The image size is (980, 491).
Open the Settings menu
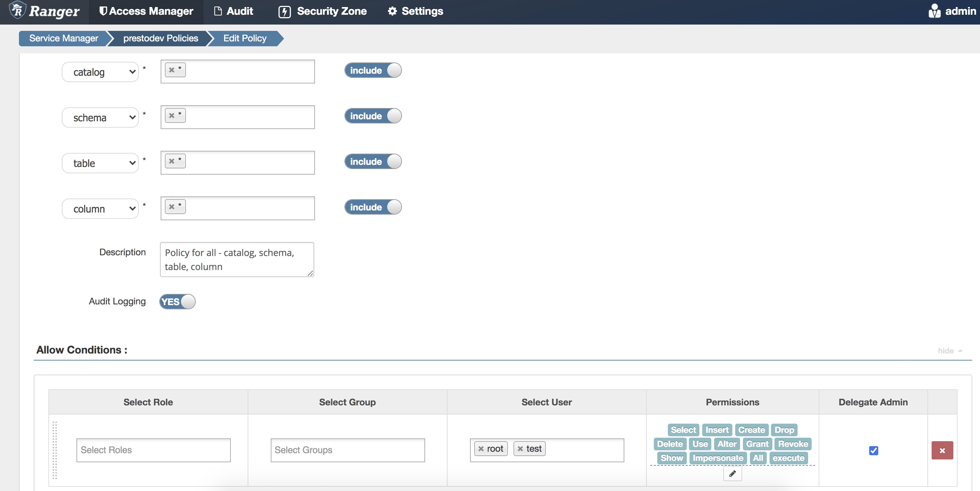tap(415, 11)
